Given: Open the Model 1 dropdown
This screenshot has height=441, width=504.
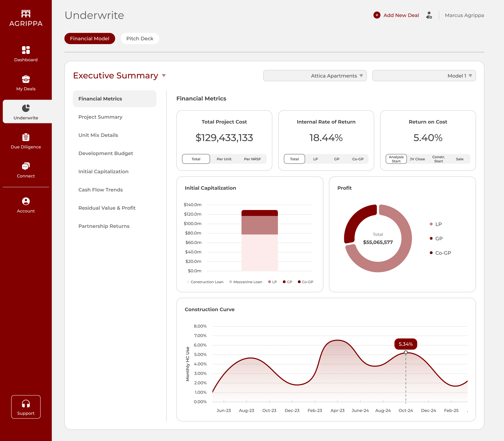Looking at the screenshot, I should point(424,76).
